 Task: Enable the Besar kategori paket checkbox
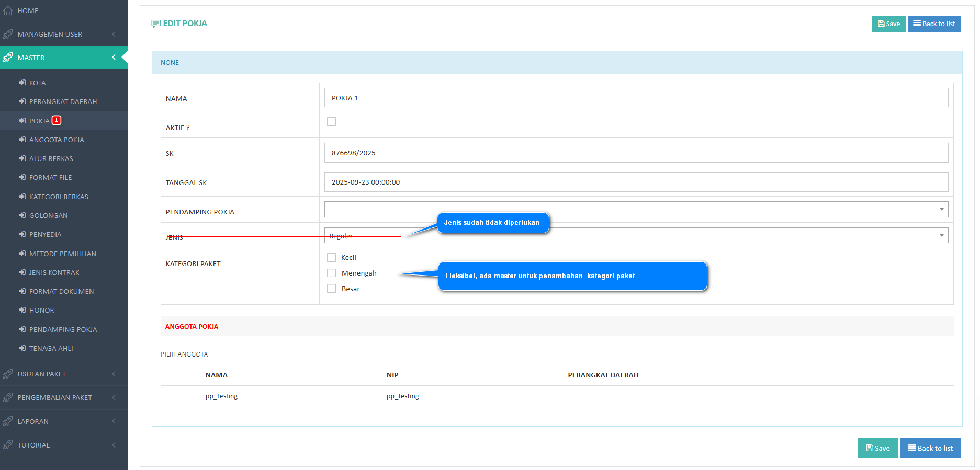(x=331, y=289)
